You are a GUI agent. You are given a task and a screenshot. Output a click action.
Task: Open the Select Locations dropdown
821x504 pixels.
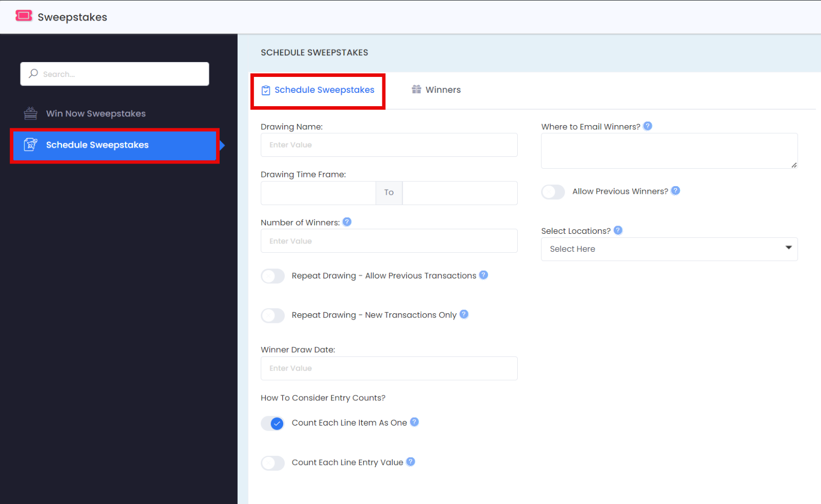(x=669, y=249)
